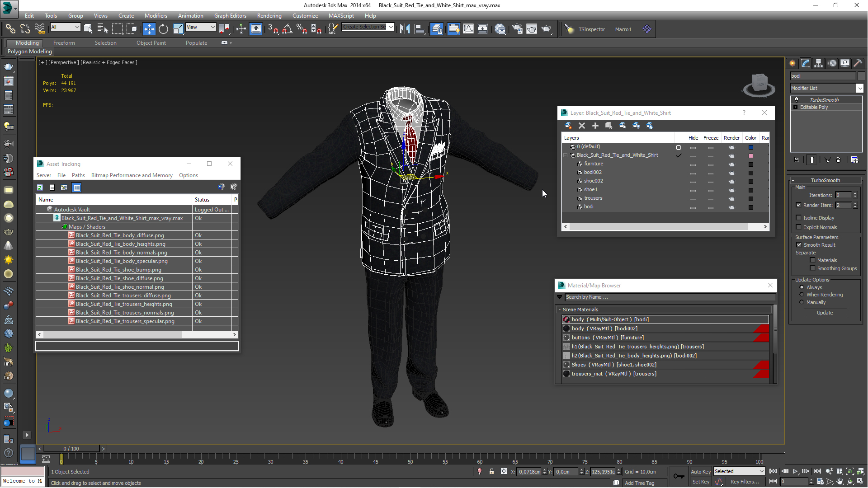Click the Unlink Selection tool
Viewport: 868px width, 488px height.
click(25, 29)
